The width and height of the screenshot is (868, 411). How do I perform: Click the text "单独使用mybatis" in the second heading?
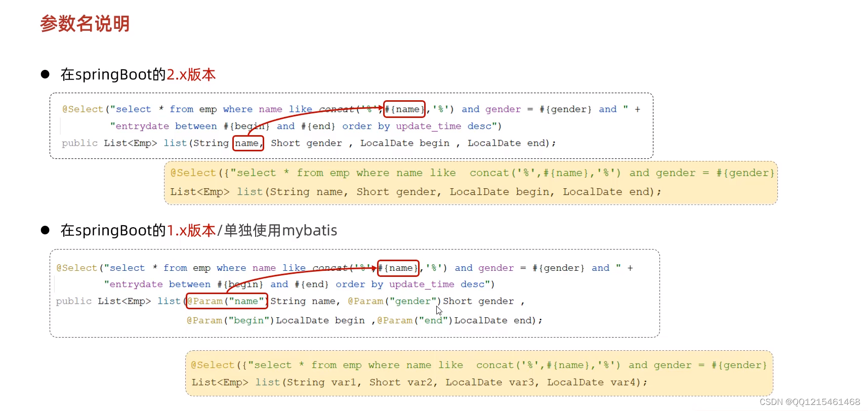pyautogui.click(x=280, y=231)
